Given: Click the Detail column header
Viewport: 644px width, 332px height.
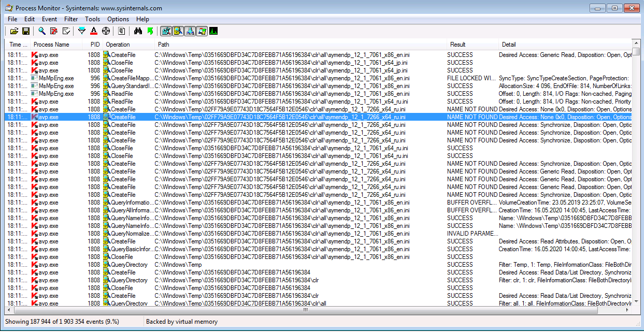Looking at the screenshot, I should click(565, 45).
